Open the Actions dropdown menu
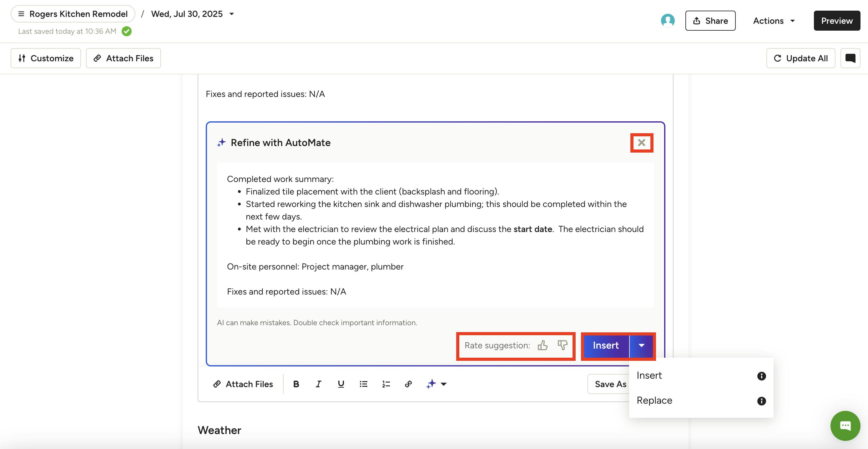The width and height of the screenshot is (868, 449). click(x=774, y=21)
